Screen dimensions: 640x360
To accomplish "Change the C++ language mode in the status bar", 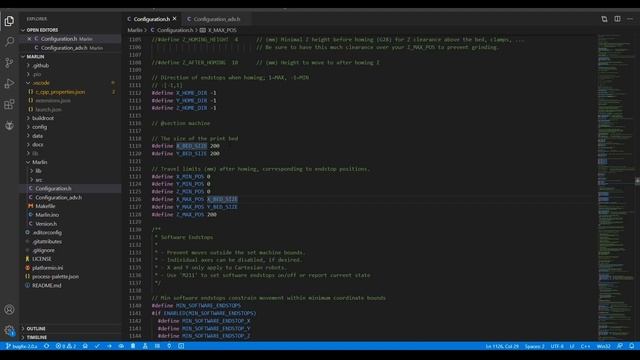I will coord(585,346).
